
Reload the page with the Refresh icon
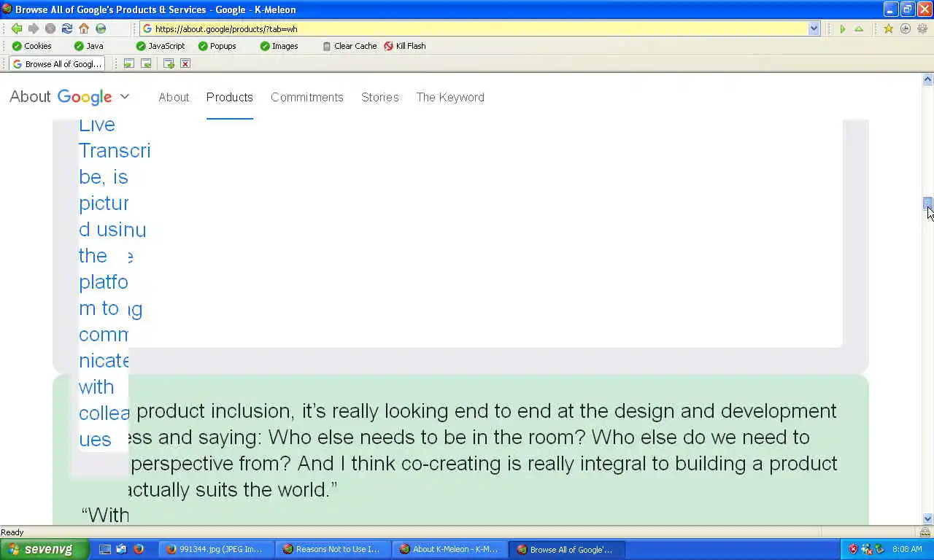66,28
